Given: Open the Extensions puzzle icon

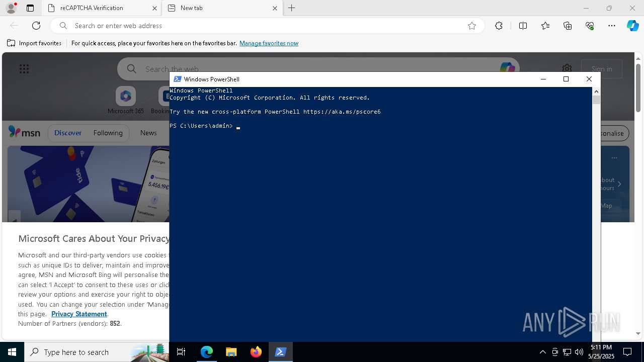Looking at the screenshot, I should [x=499, y=26].
